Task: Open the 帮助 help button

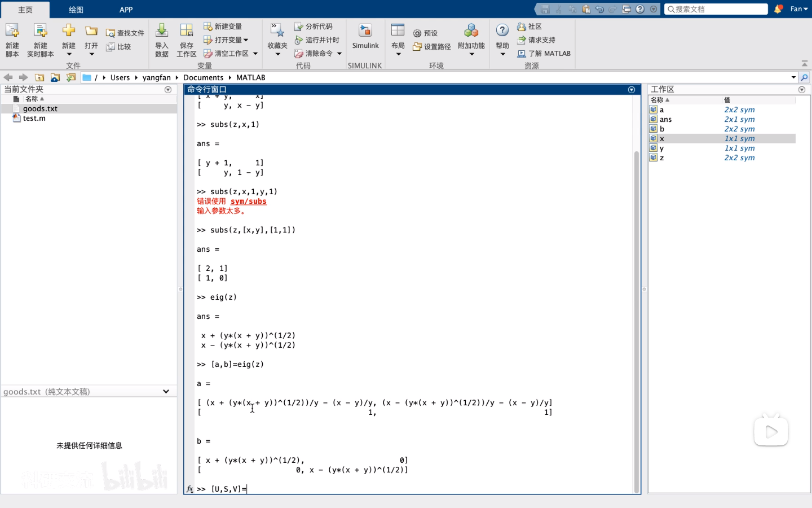Action: pyautogui.click(x=502, y=40)
